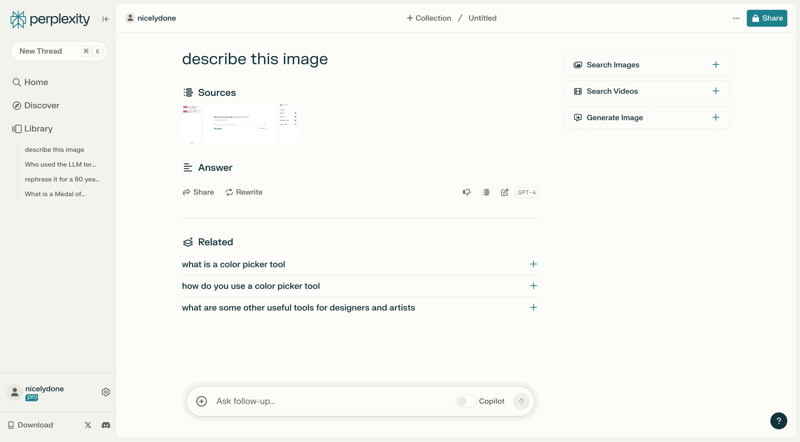Open the Library section
Screen dimensions: 800x442
(33, 129)
